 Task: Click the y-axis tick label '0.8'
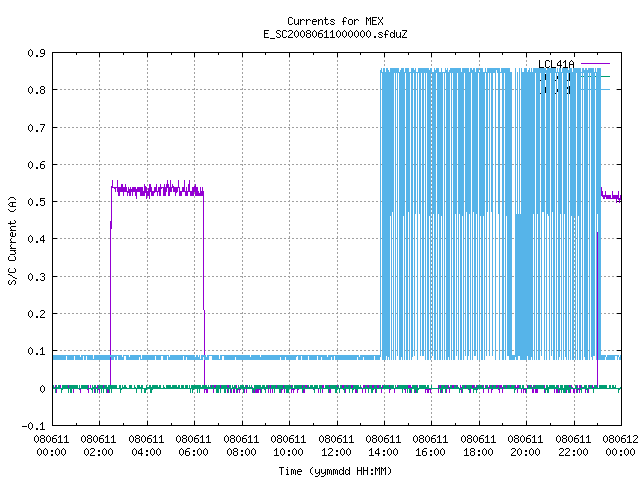coord(36,90)
